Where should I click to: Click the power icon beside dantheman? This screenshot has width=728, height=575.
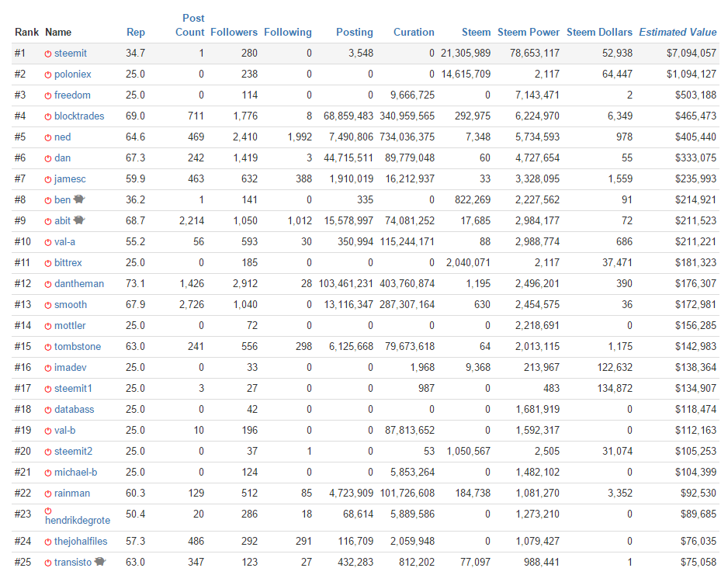48,284
